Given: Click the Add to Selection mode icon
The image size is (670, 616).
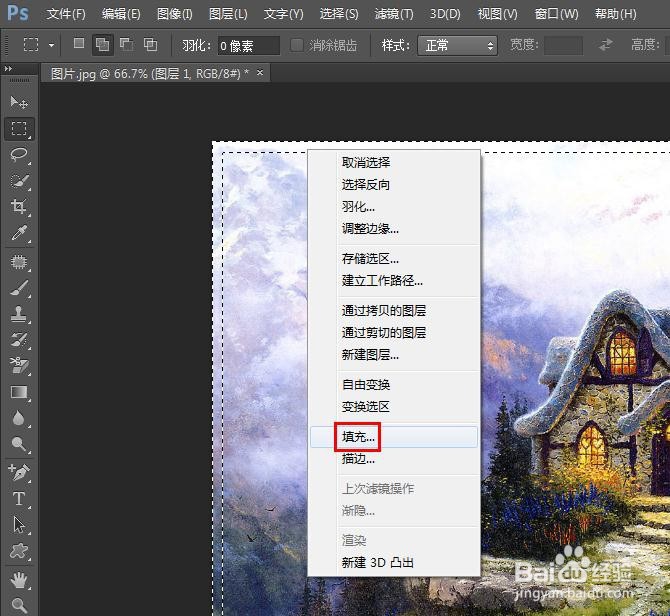Looking at the screenshot, I should [103, 44].
